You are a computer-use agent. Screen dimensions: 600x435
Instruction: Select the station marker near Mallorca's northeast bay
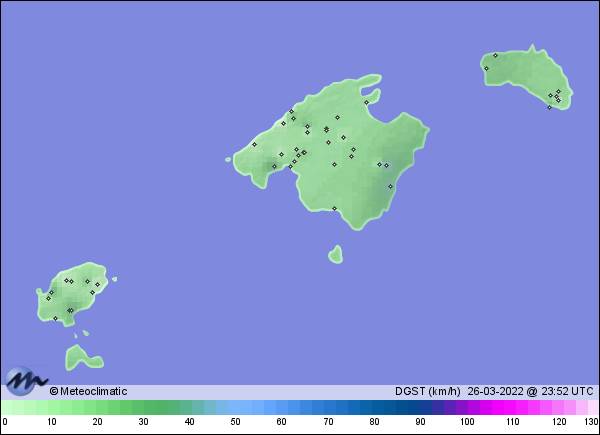(x=367, y=103)
